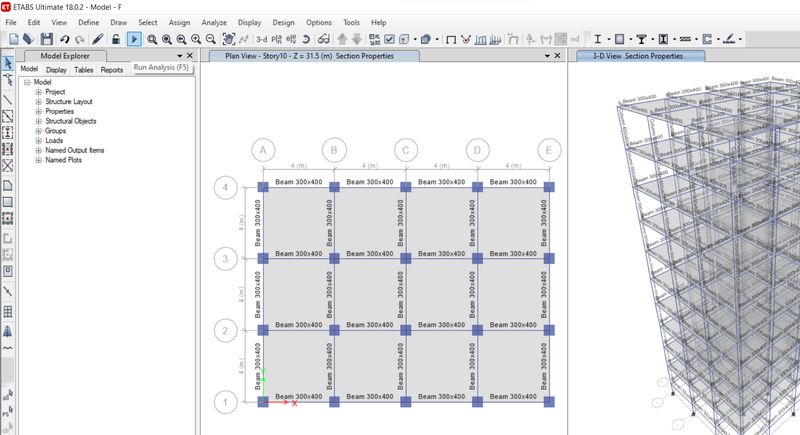This screenshot has width=800, height=435.
Task: Open dropdown beside the I-beam design icon
Action: [x=609, y=39]
